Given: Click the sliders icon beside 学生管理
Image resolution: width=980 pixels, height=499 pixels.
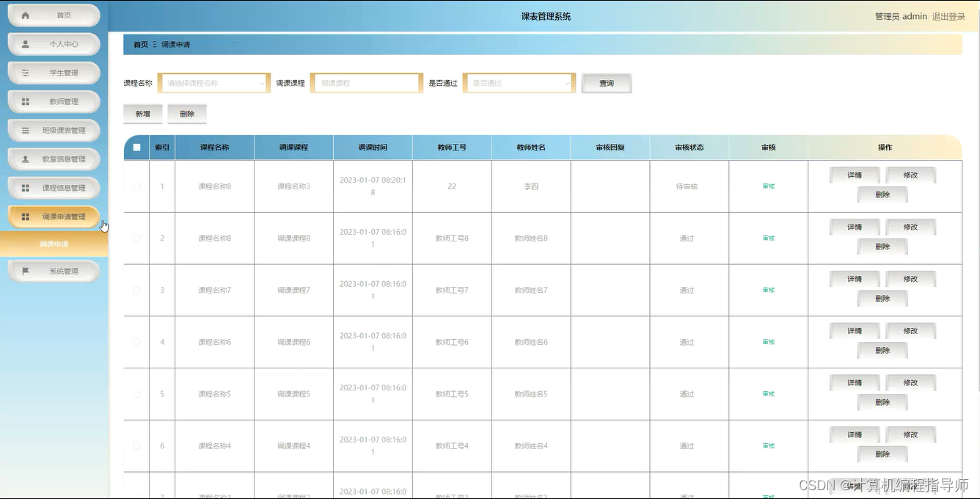Looking at the screenshot, I should [26, 73].
